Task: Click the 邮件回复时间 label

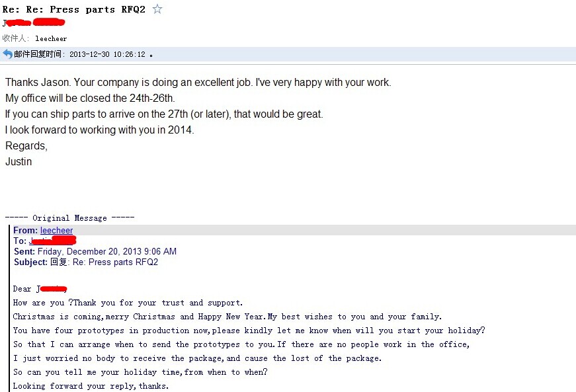Action: (x=39, y=54)
